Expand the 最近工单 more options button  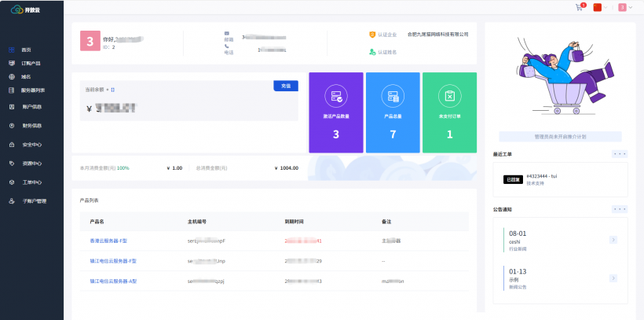(x=620, y=154)
